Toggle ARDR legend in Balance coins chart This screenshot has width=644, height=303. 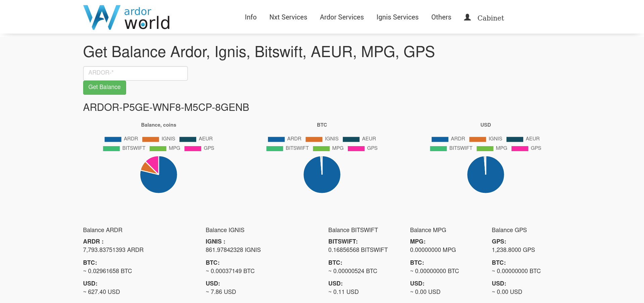tap(121, 139)
